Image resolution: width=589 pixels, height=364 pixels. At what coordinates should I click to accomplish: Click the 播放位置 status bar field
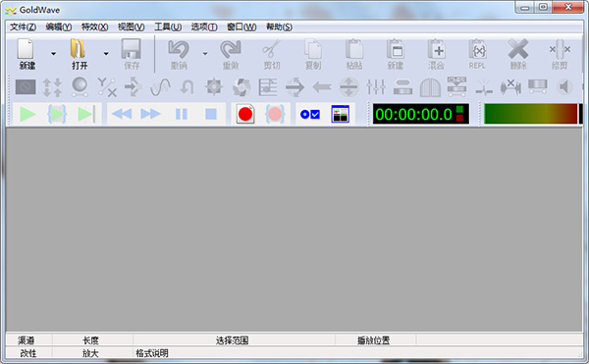click(x=376, y=340)
